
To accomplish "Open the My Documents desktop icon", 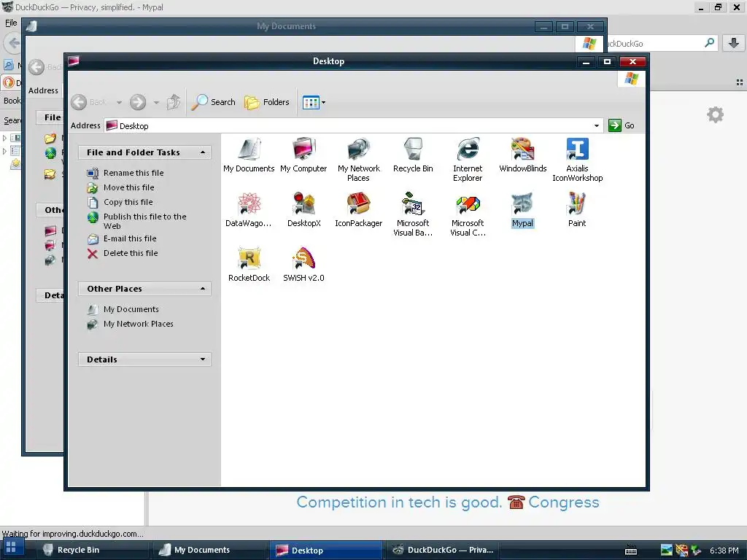I will point(249,155).
